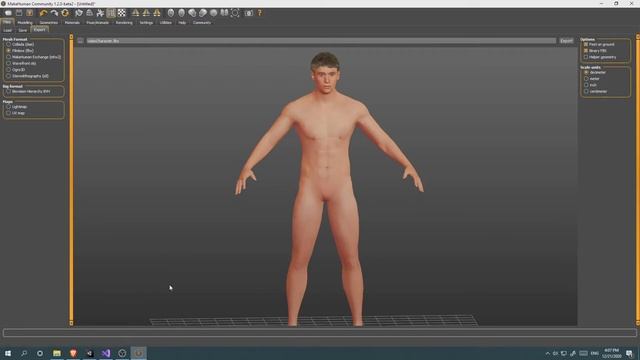This screenshot has height=360, width=640.
Task: Show hidden system tray icons
Action: [548, 353]
